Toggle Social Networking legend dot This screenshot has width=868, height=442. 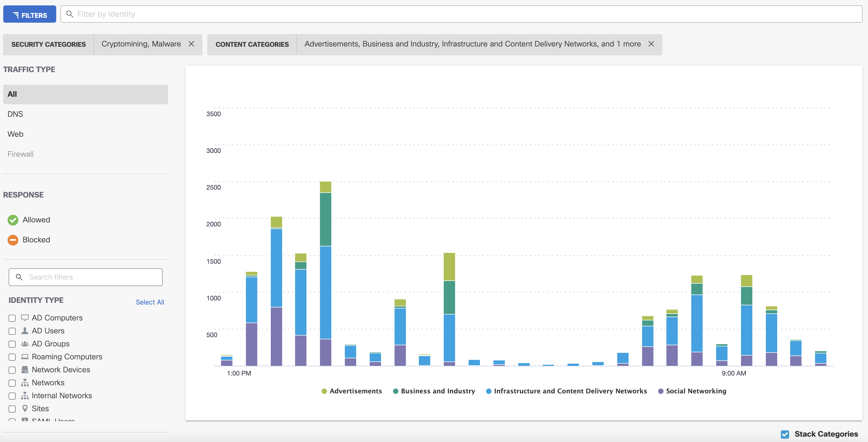point(661,391)
